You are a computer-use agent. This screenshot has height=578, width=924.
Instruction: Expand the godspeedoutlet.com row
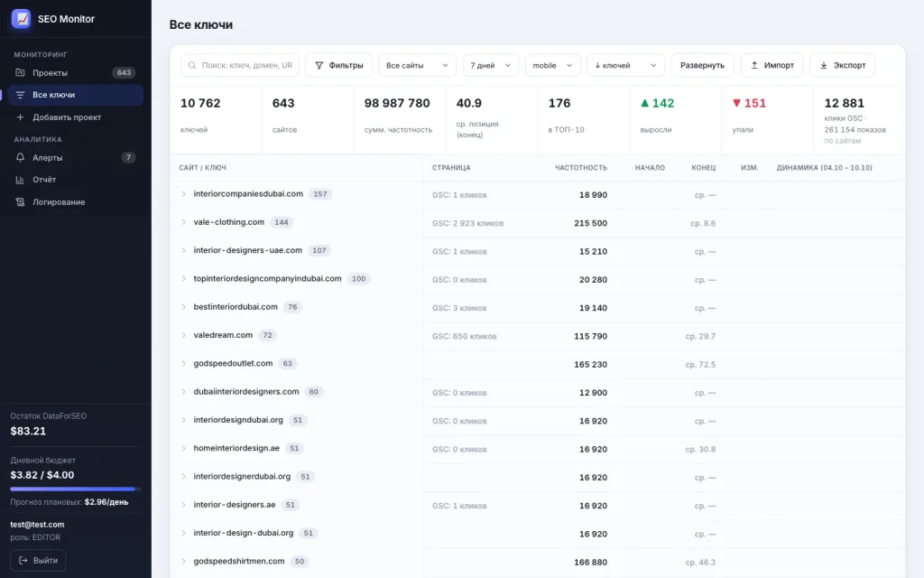[x=184, y=363]
